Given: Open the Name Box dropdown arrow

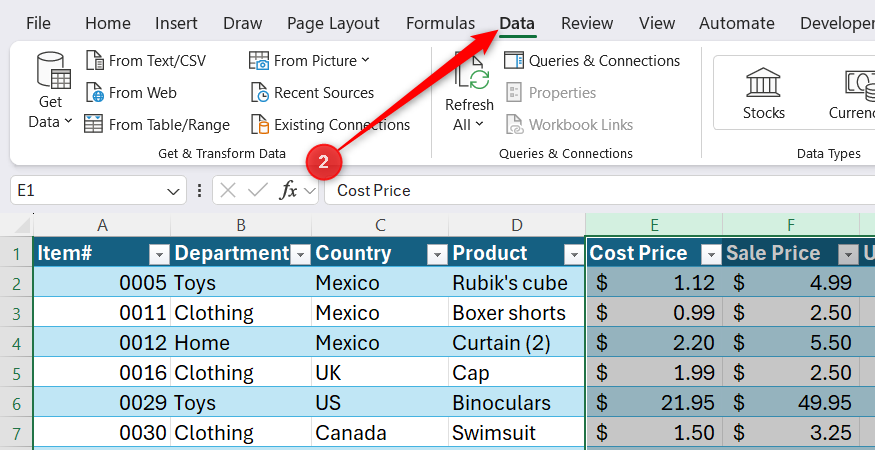Looking at the screenshot, I should click(173, 192).
